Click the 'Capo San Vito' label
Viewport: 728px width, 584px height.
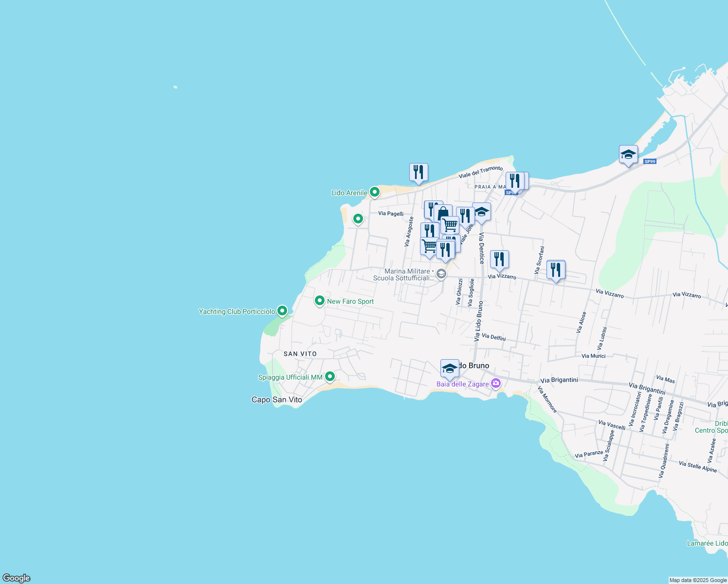[277, 400]
